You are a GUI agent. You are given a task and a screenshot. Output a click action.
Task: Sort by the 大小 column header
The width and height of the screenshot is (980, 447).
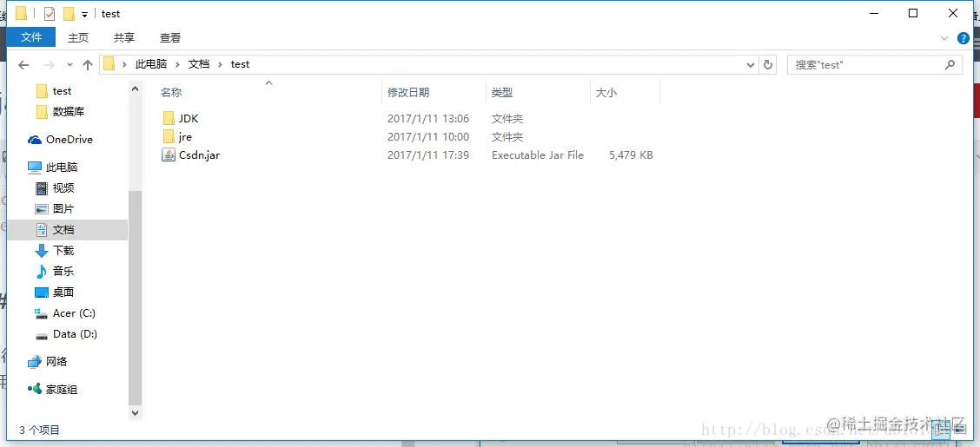(606, 92)
